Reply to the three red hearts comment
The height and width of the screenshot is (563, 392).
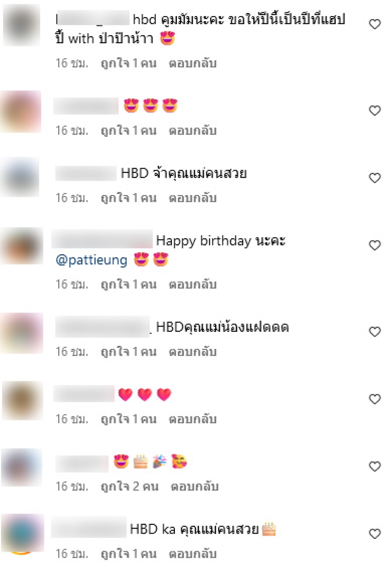[193, 419]
